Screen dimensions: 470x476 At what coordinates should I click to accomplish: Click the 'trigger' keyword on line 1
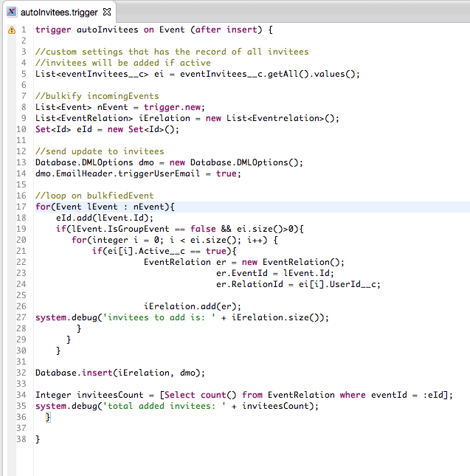53,30
